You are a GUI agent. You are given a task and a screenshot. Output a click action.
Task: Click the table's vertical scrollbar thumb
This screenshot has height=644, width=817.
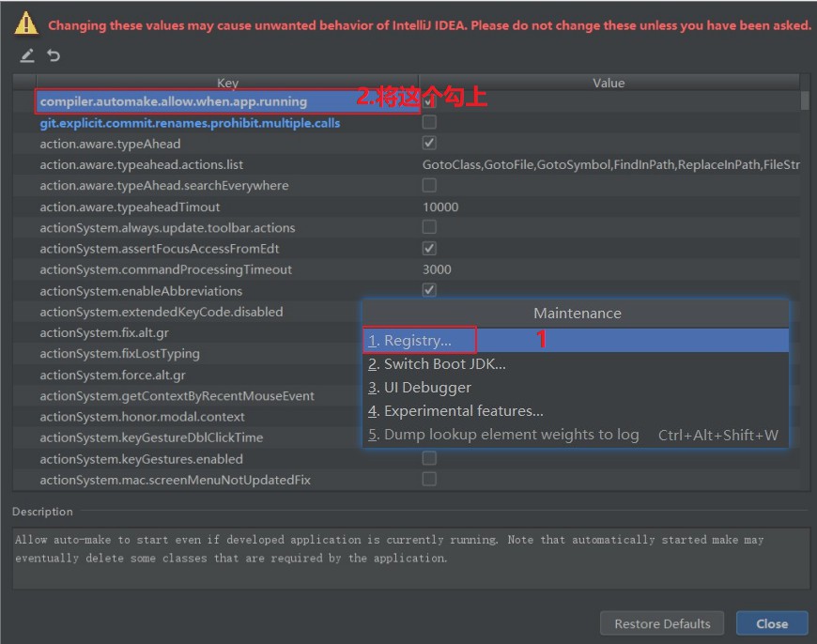click(805, 100)
